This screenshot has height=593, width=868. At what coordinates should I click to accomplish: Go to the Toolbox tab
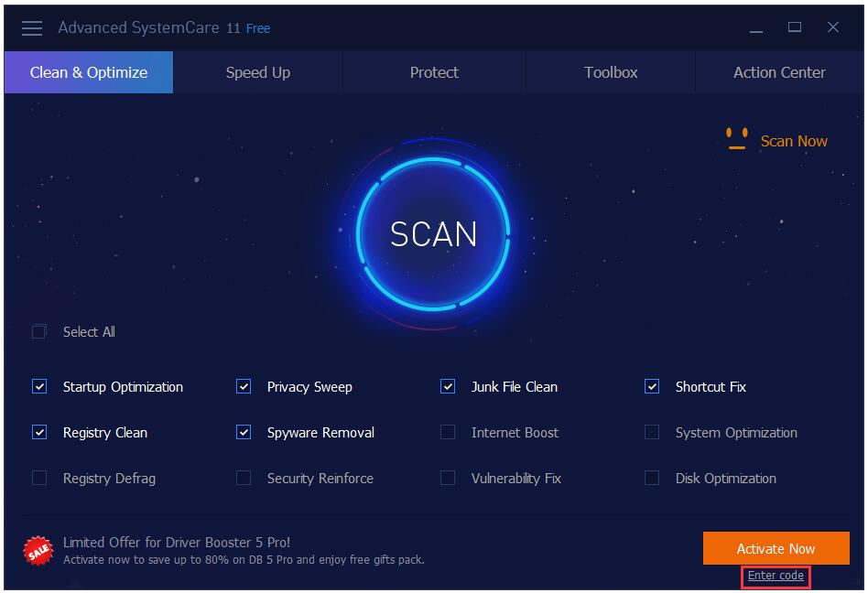[x=611, y=72]
